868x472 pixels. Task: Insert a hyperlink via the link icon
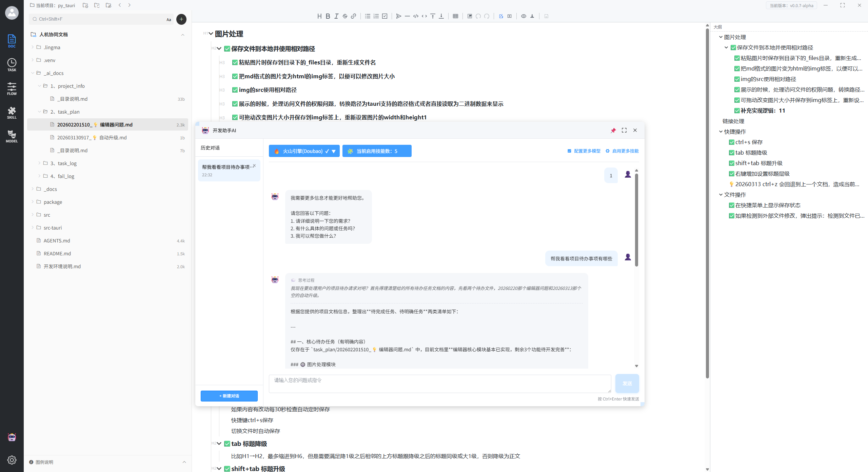click(353, 16)
